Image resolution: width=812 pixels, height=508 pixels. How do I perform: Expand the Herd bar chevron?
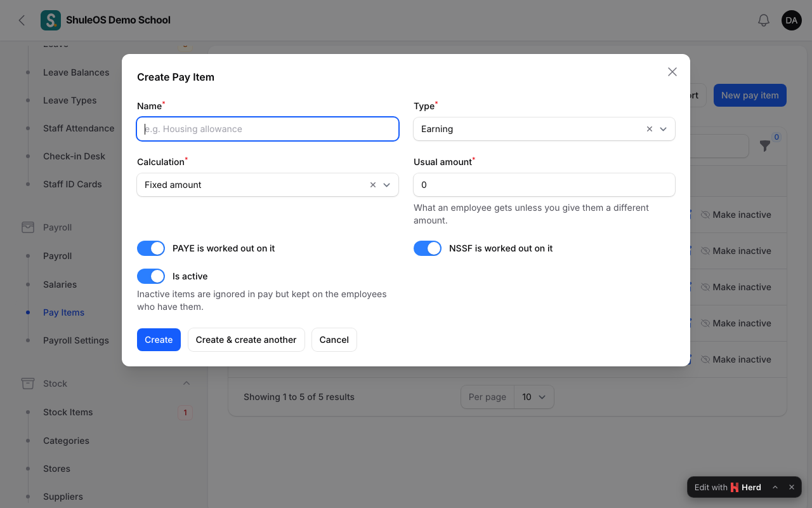tap(775, 487)
